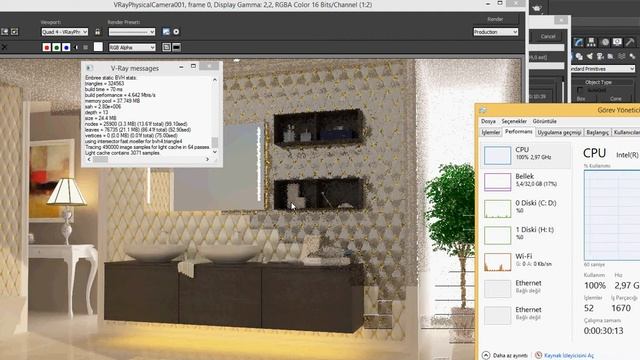The height and width of the screenshot is (360, 640).
Task: Click the Render button in frame window
Action: (x=495, y=19)
